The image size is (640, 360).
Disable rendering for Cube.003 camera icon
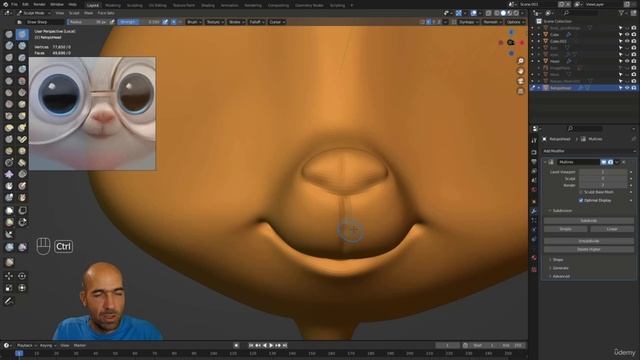pos(634,41)
